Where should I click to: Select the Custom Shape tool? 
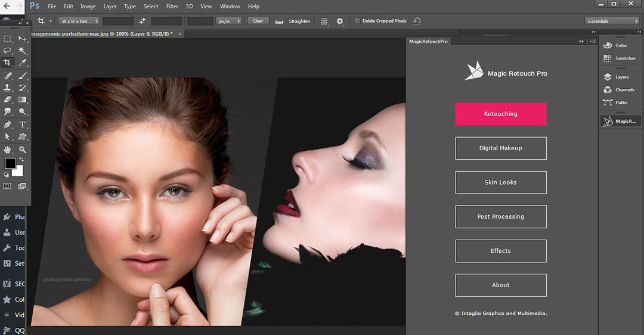[x=23, y=137]
